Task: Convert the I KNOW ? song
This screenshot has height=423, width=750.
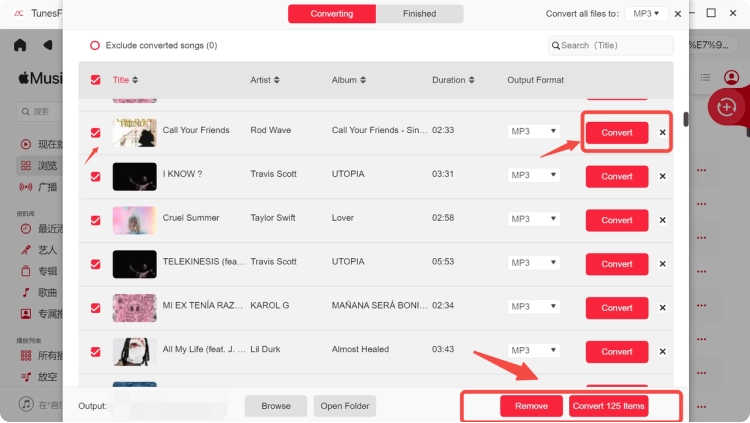Action: click(x=617, y=177)
